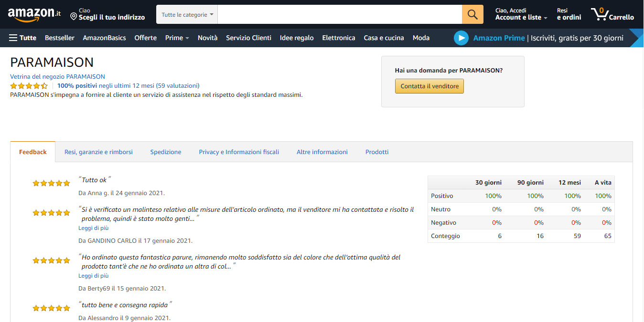Open Servizio Clienti page
The height and width of the screenshot is (322, 644).
pos(248,38)
